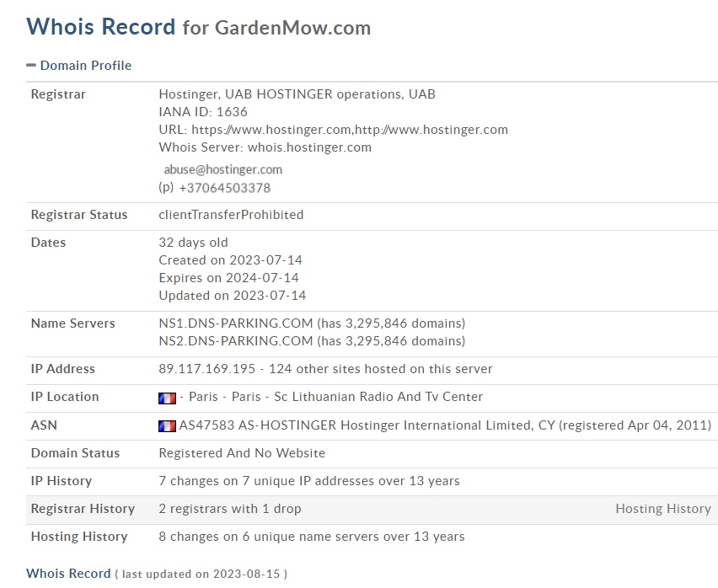This screenshot has width=718, height=588.
Task: Collapse the Domain Profile section via minus icon
Action: pyautogui.click(x=31, y=66)
